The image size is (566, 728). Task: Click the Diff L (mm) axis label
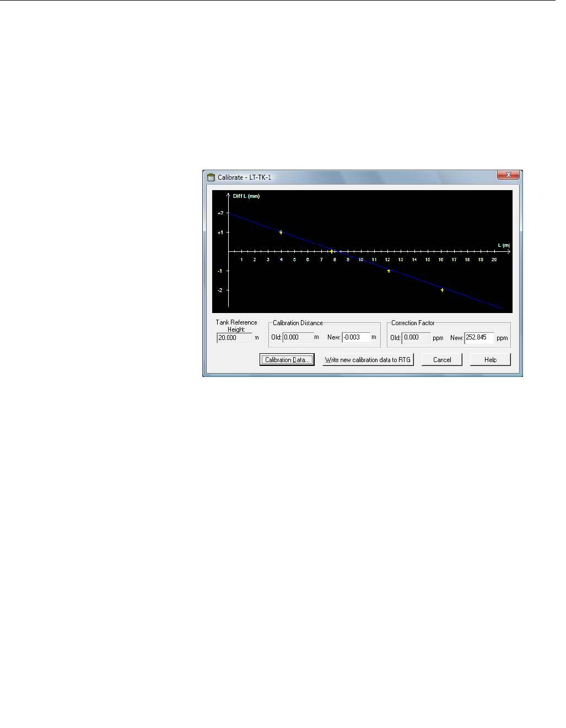click(x=246, y=196)
